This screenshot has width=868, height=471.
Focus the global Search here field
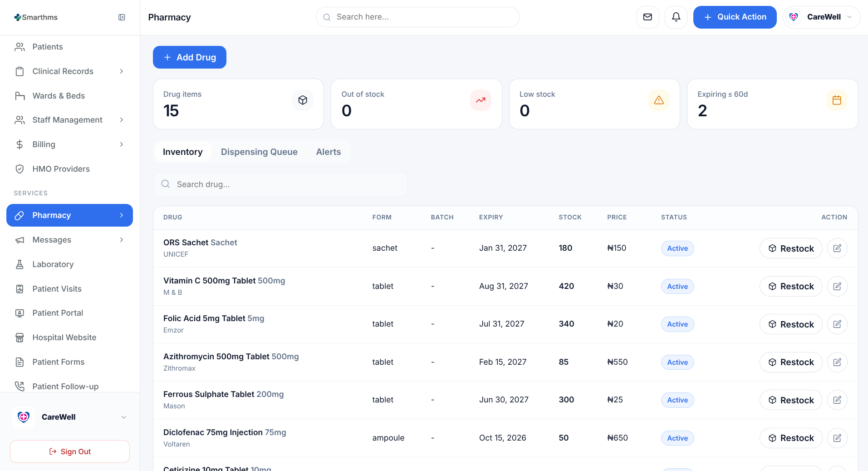[x=417, y=17]
